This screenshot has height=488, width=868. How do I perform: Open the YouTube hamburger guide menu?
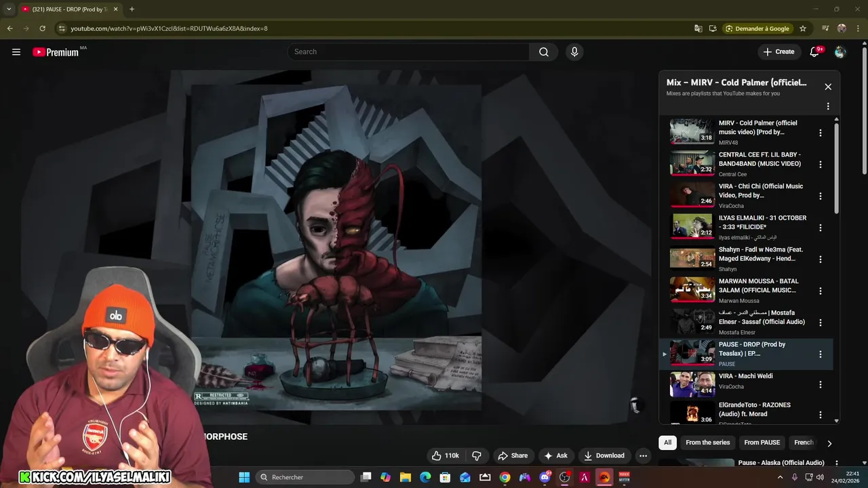(16, 52)
